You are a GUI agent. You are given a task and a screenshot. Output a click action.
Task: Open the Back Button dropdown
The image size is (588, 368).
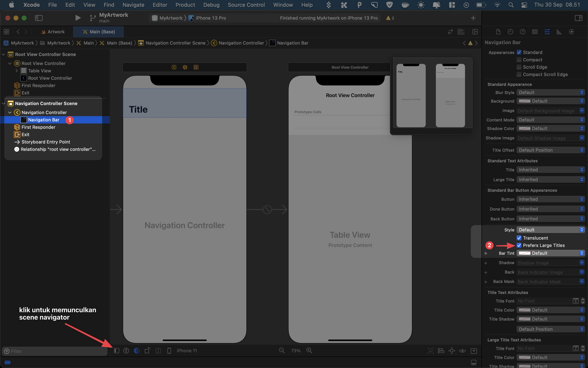coord(550,219)
